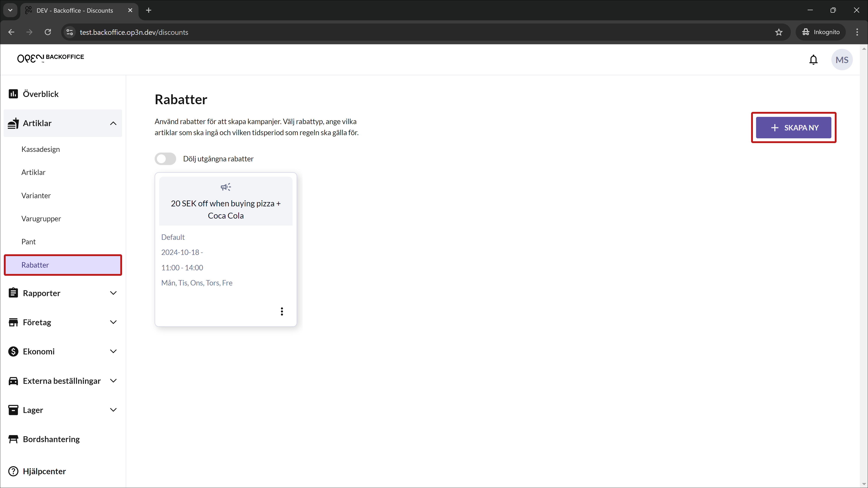The image size is (868, 488).
Task: Click the Bordshantering table icon
Action: click(13, 439)
